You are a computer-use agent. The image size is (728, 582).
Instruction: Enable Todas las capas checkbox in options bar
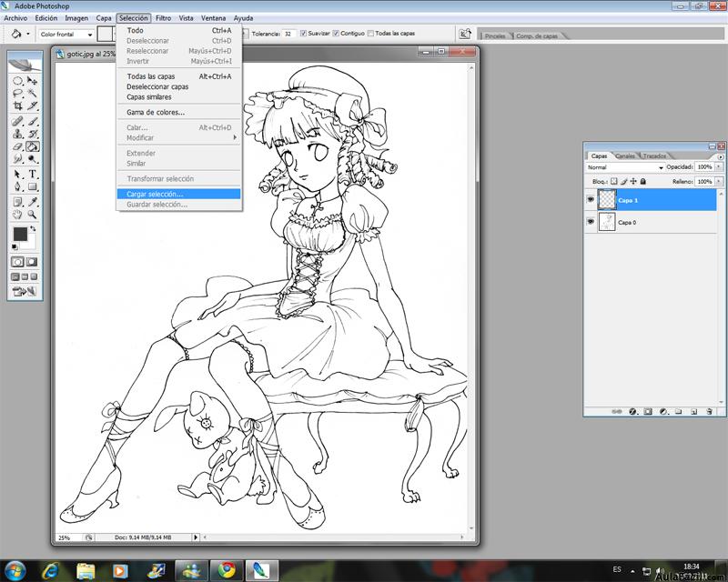click(370, 34)
